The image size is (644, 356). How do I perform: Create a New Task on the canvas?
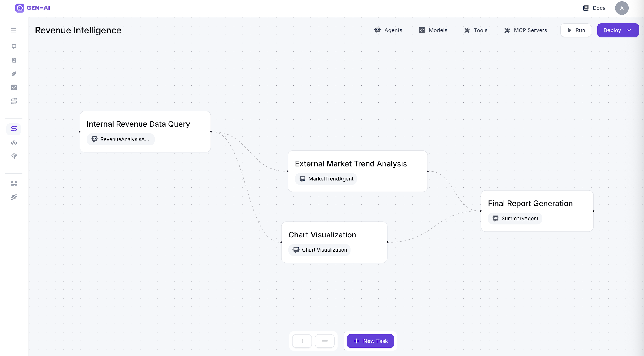click(x=370, y=341)
